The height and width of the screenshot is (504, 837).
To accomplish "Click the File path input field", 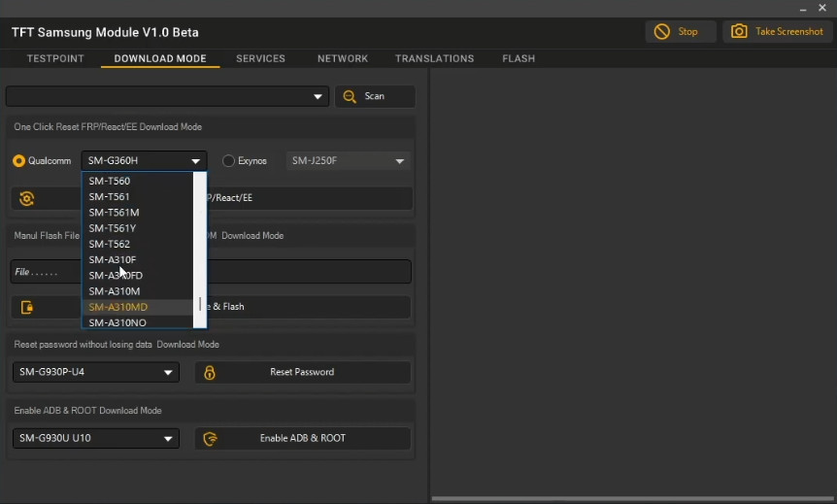I will [211, 272].
